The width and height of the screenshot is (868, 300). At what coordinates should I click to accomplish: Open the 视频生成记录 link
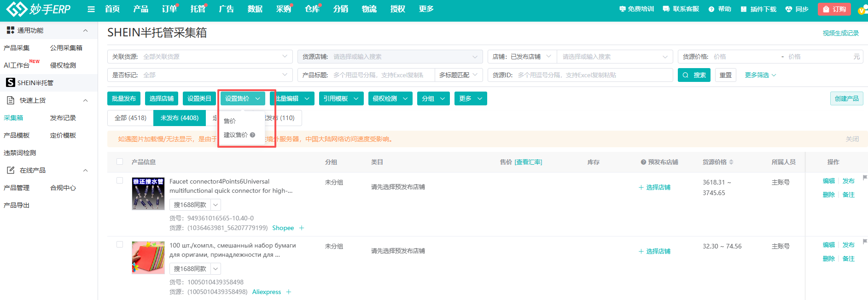pyautogui.click(x=841, y=33)
